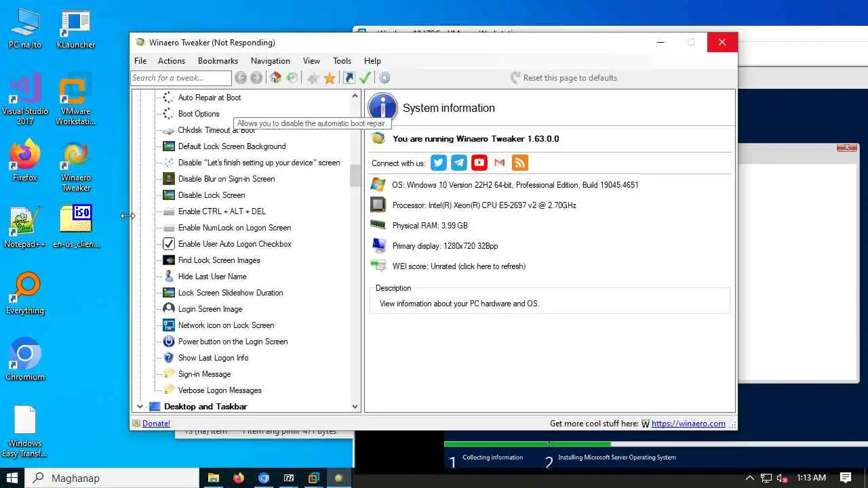Select the Chromium desktop icon

[x=25, y=360]
